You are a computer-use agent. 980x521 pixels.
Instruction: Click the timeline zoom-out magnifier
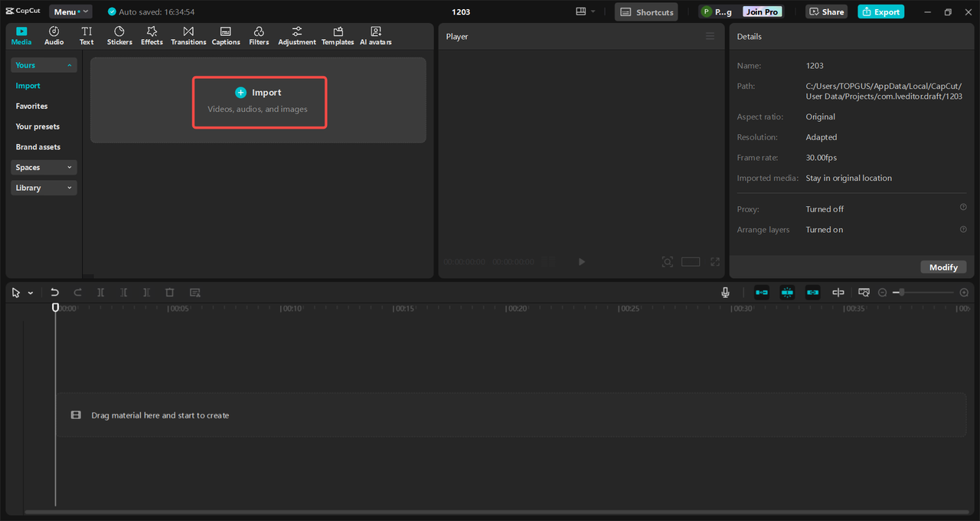tap(882, 293)
